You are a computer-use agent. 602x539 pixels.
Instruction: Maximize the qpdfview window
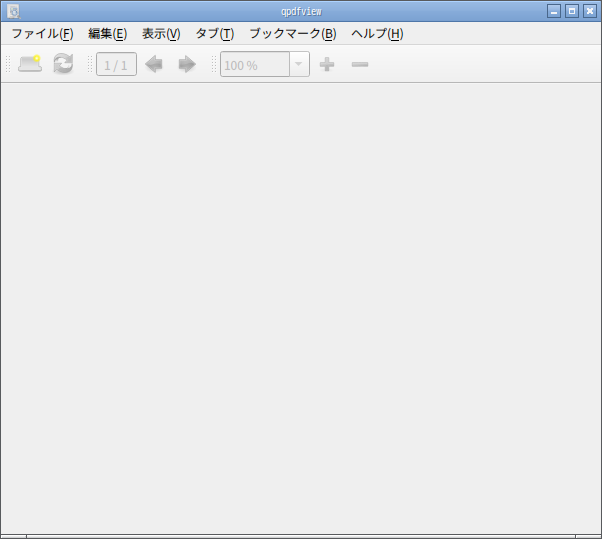pyautogui.click(x=572, y=11)
